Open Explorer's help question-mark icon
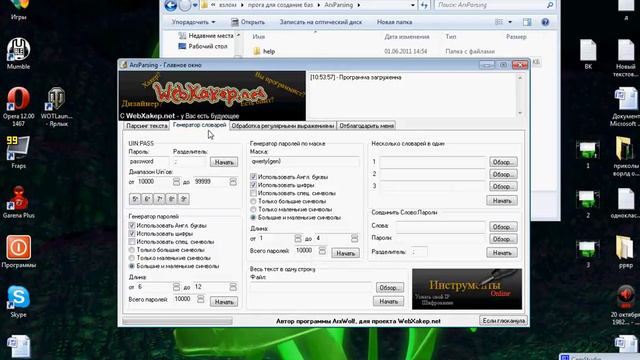The width and height of the screenshot is (640, 360). coord(545,22)
